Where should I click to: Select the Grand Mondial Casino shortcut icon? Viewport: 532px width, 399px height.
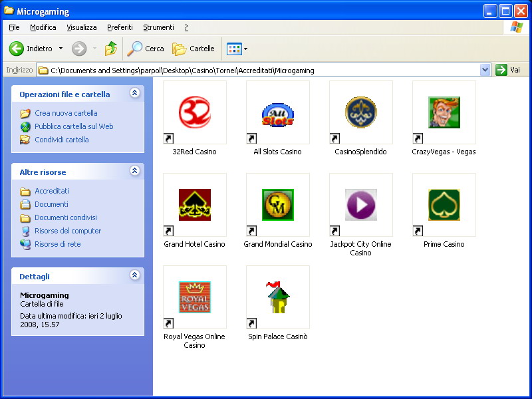pyautogui.click(x=278, y=205)
